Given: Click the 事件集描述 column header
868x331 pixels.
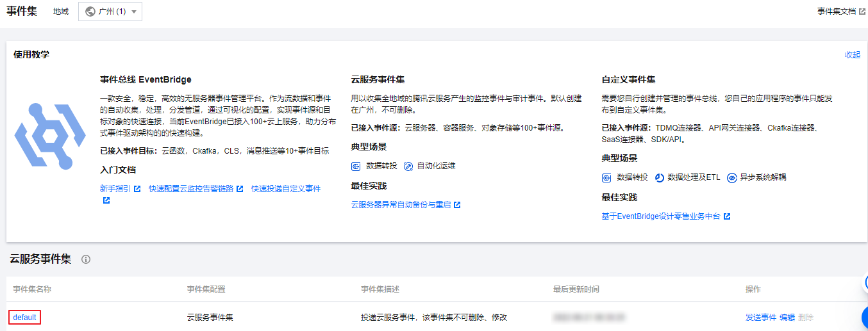Looking at the screenshot, I should point(380,289).
